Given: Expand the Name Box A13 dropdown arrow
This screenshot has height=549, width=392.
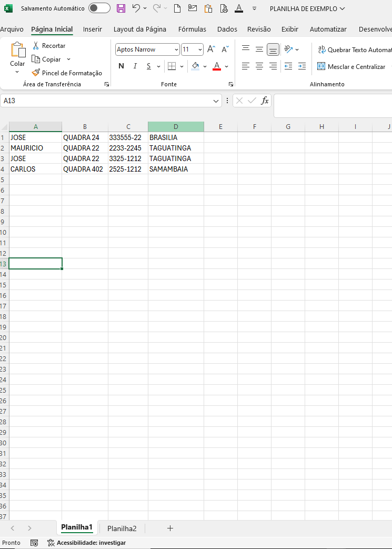Looking at the screenshot, I should 216,101.
